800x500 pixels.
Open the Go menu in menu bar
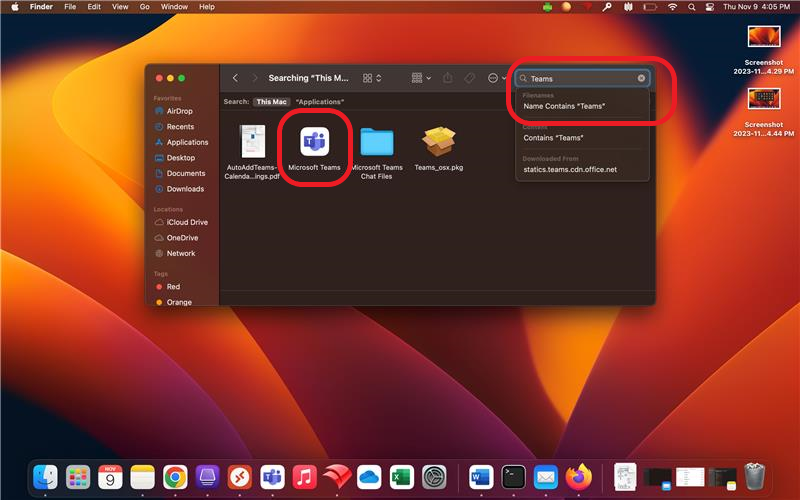click(x=144, y=7)
